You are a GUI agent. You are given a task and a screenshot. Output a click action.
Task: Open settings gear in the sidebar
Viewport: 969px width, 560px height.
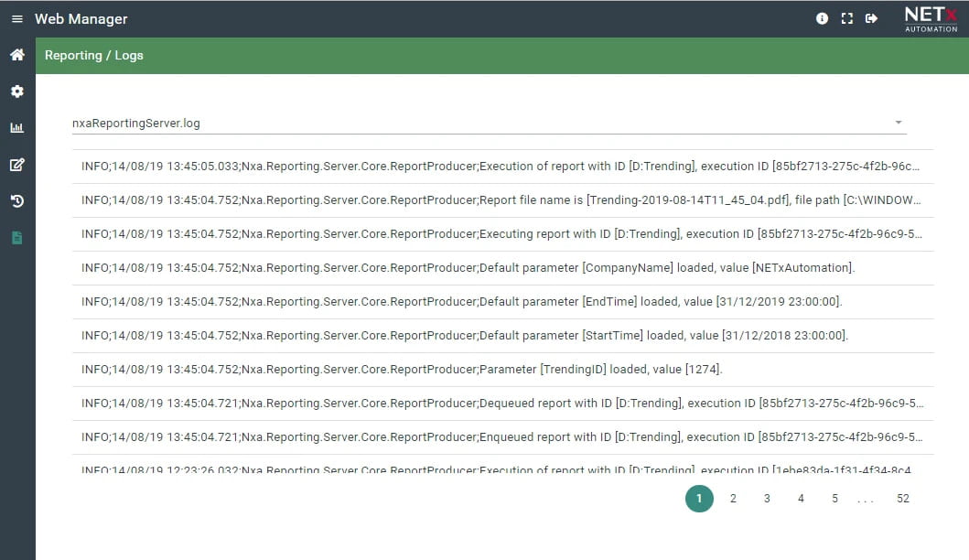pyautogui.click(x=17, y=92)
